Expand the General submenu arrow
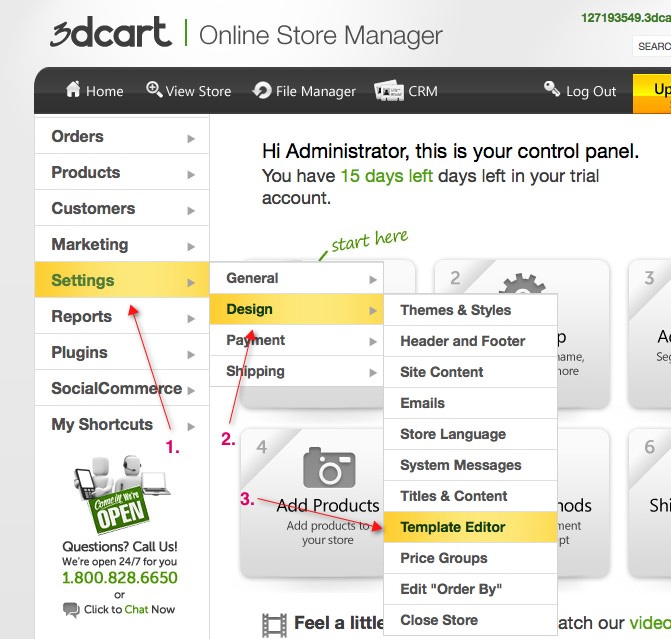This screenshot has height=639, width=671. pyautogui.click(x=373, y=279)
